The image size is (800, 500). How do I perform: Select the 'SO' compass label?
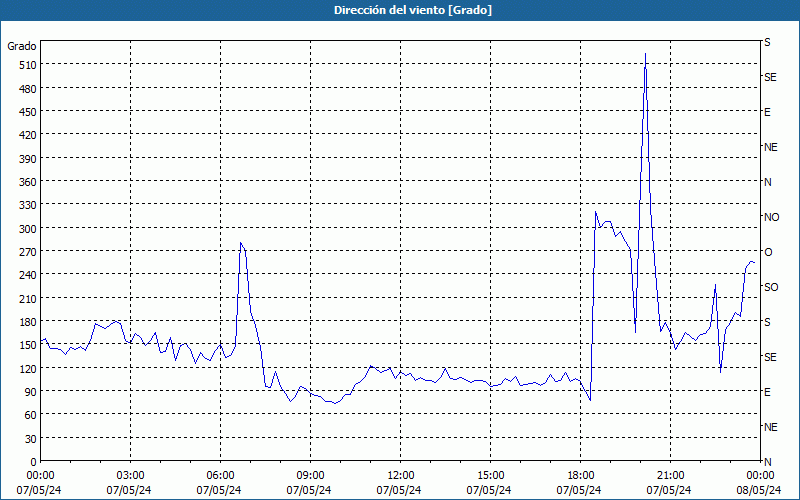coord(771,287)
